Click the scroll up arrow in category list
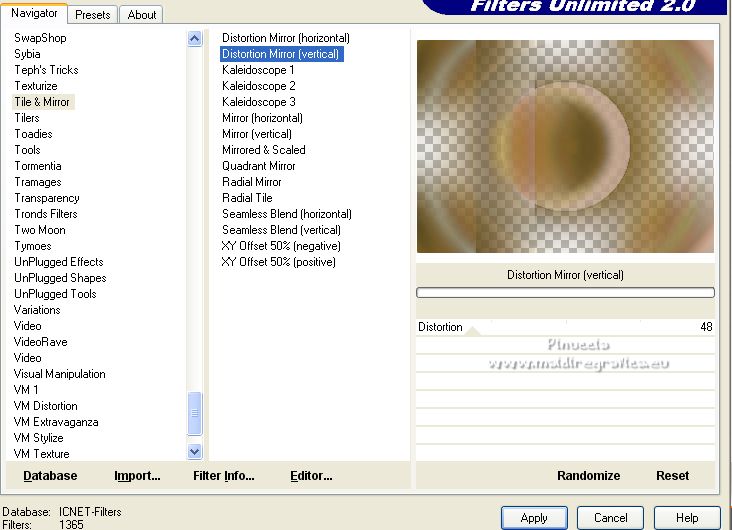Viewport: 732px width, 530px height. [x=195, y=38]
